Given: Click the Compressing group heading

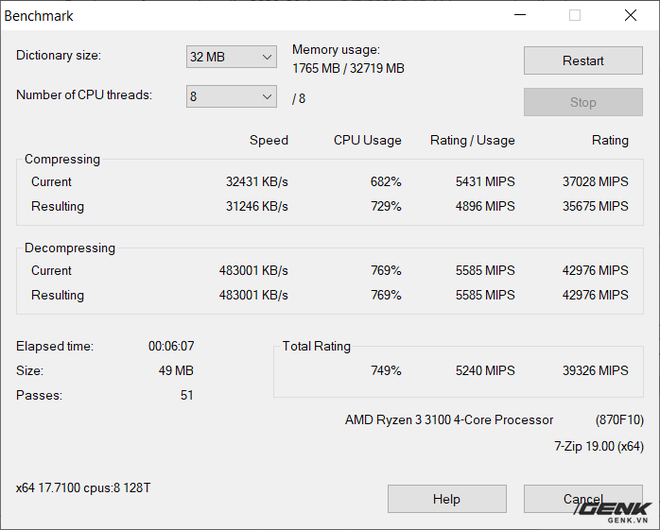Looking at the screenshot, I should 62,159.
